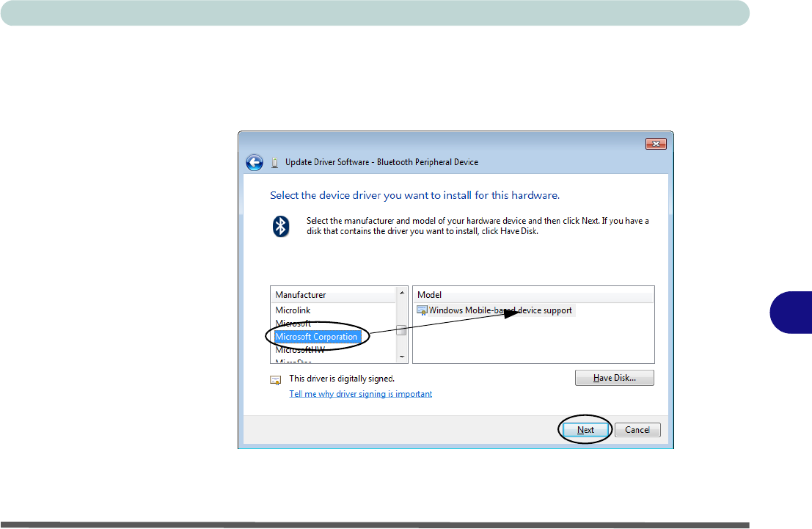Open the Have Disk dialog
The height and width of the screenshot is (529, 812).
[614, 378]
